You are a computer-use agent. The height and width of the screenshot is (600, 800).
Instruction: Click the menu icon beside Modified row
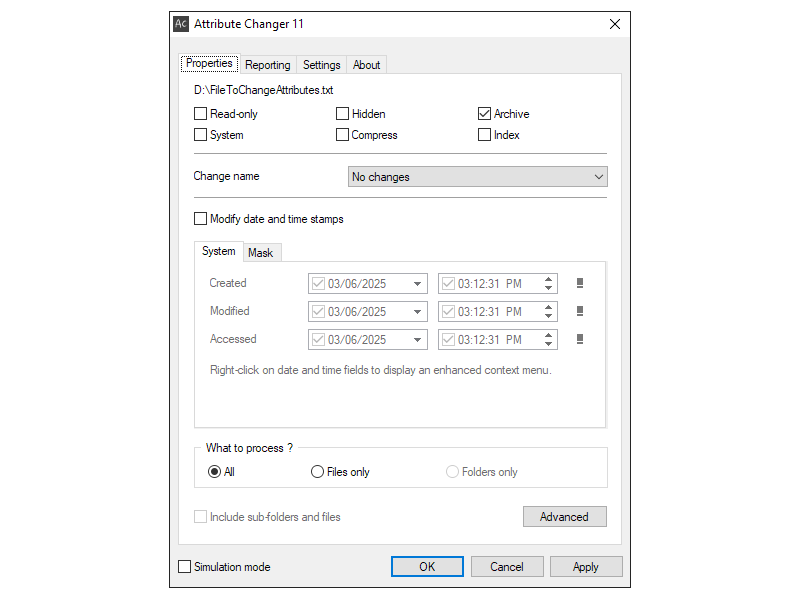(x=580, y=311)
